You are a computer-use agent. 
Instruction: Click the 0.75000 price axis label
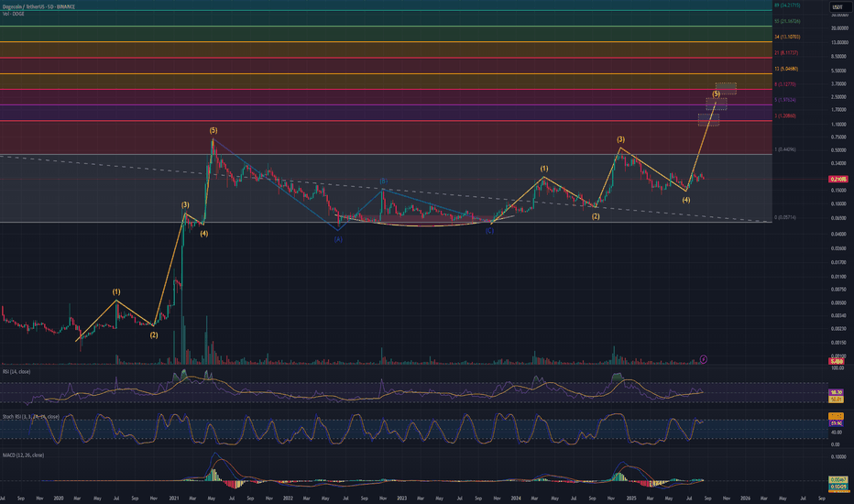pyautogui.click(x=839, y=137)
